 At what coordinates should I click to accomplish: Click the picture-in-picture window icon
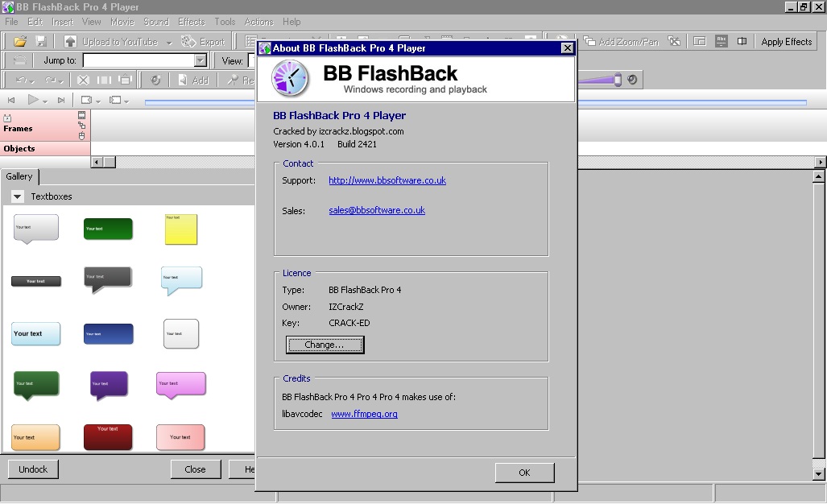[699, 41]
